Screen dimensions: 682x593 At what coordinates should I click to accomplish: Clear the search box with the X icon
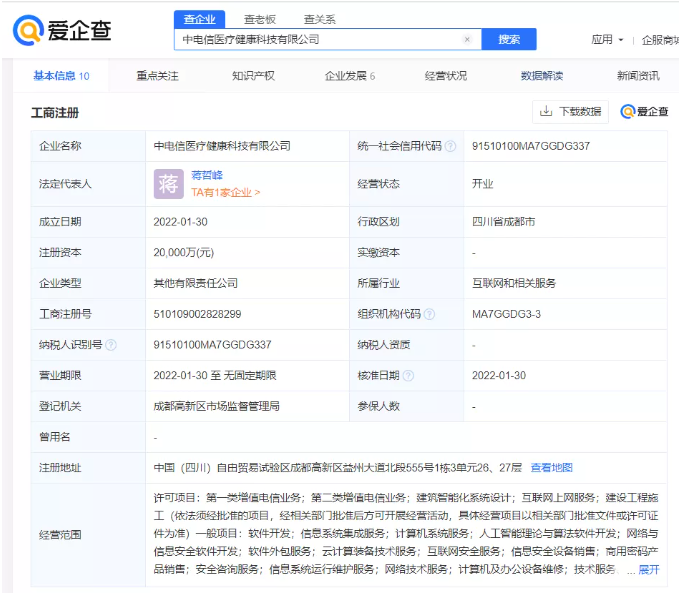click(467, 40)
